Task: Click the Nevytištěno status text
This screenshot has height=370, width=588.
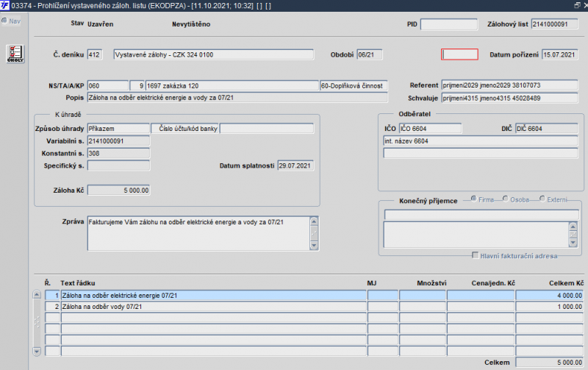Action: 191,24
